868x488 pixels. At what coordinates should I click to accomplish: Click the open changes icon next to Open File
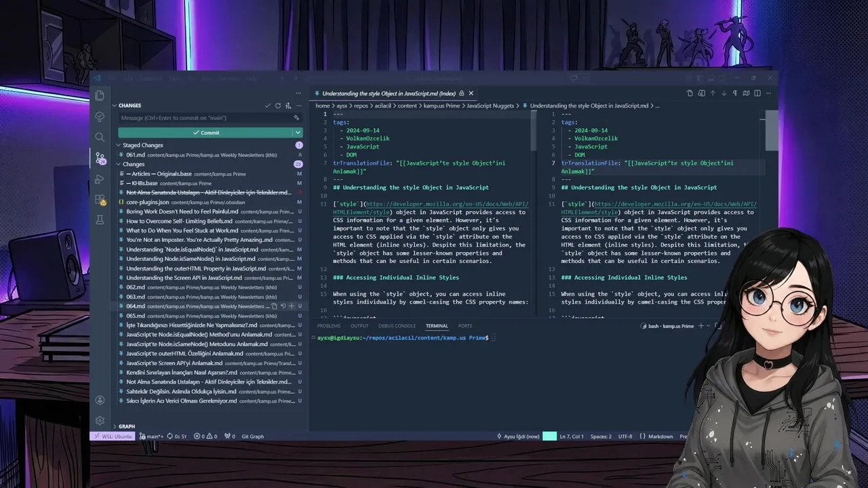pos(701,94)
